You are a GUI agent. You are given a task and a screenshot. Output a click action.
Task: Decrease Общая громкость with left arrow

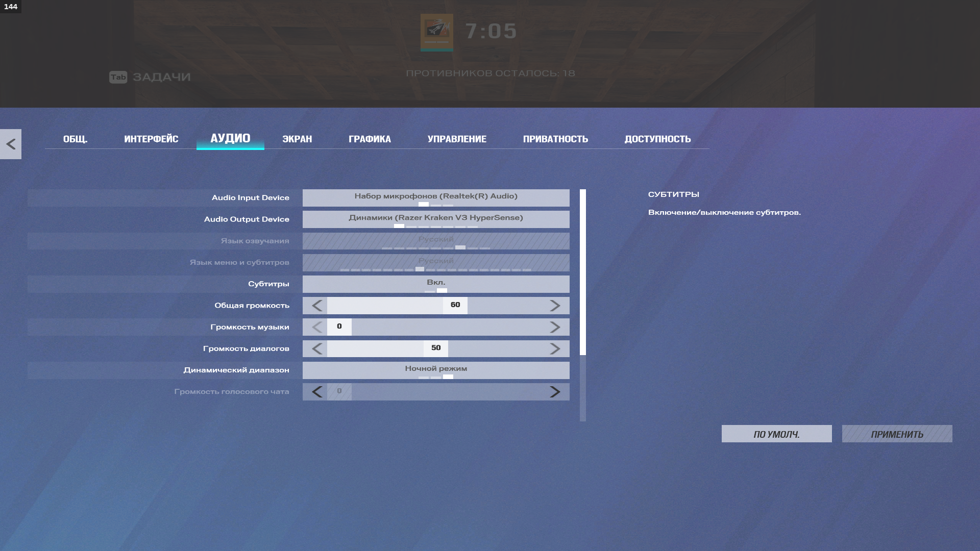[316, 306]
